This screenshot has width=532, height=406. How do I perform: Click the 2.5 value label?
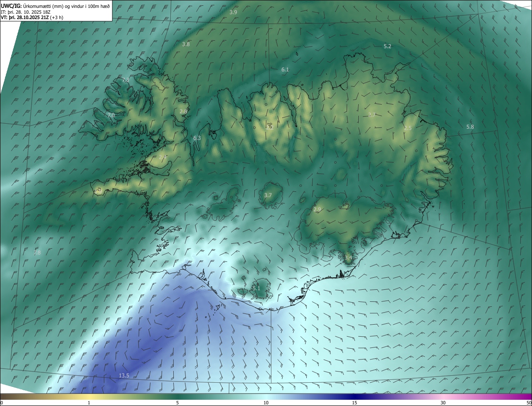pyautogui.click(x=408, y=128)
